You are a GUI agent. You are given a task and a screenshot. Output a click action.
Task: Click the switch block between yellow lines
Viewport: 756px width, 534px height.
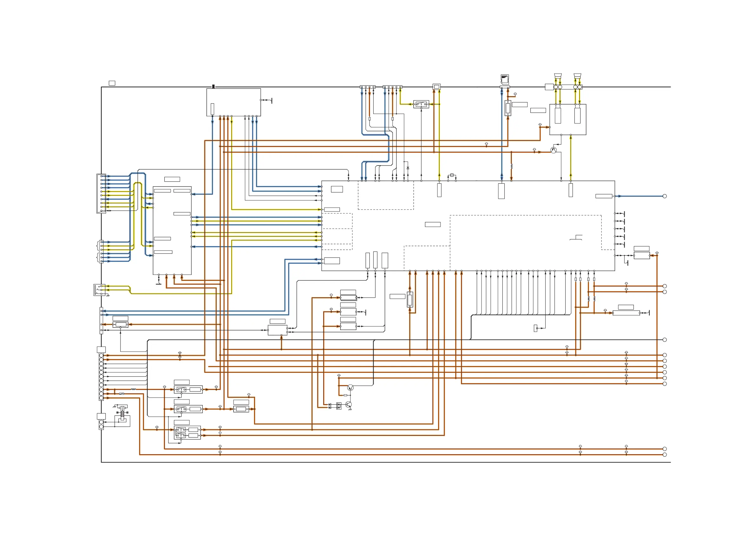[421, 104]
